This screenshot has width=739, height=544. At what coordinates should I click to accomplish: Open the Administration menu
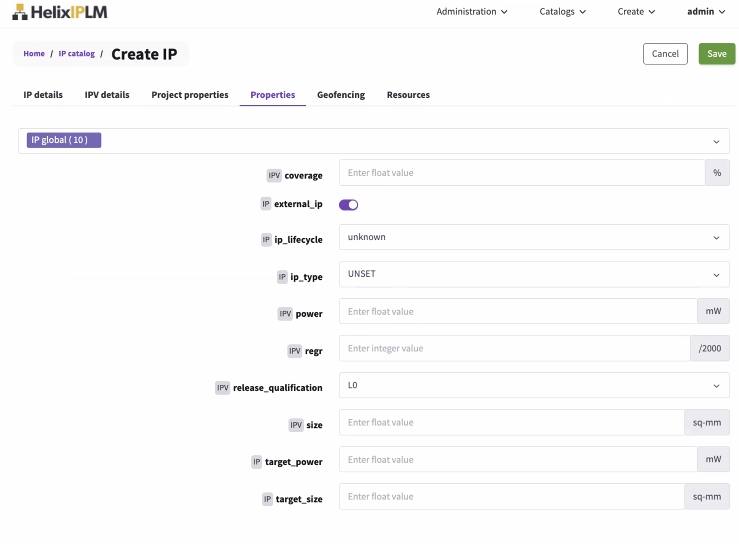471,12
